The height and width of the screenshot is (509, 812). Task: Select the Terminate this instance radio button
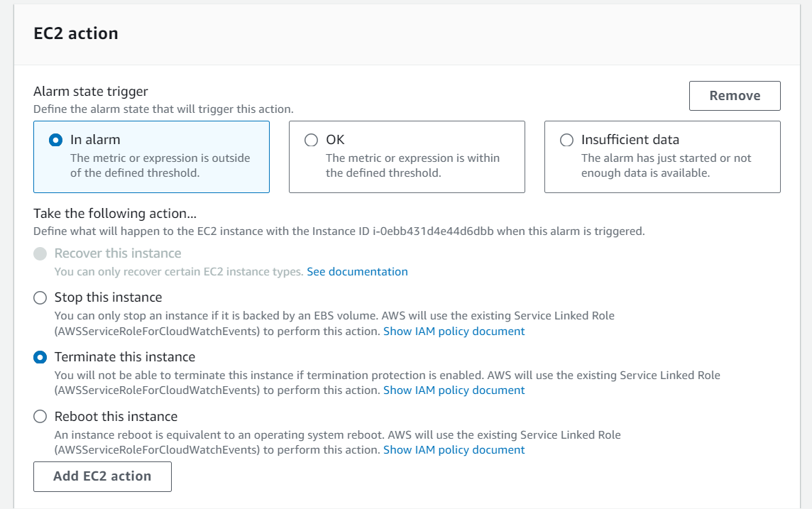[40, 357]
